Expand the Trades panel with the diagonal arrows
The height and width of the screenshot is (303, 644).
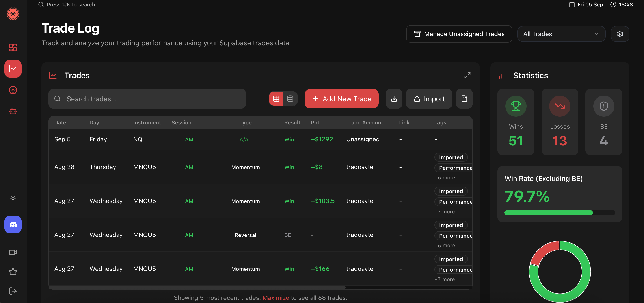point(468,75)
